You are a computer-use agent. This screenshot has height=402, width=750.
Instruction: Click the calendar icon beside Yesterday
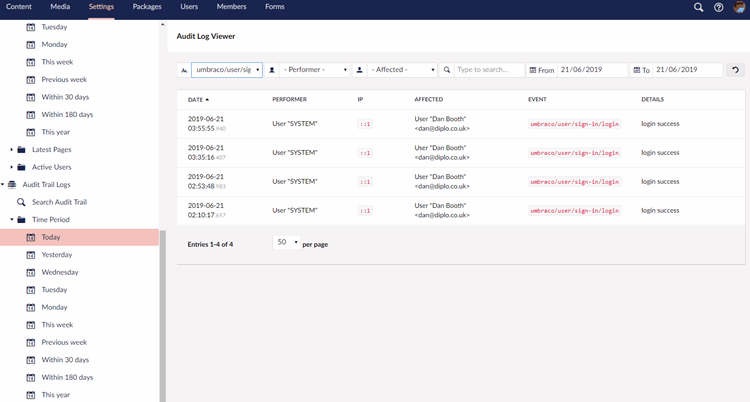[31, 255]
